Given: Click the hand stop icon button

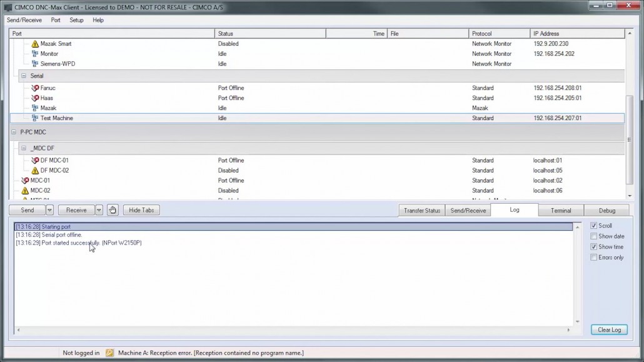Looking at the screenshot, I should (113, 210).
